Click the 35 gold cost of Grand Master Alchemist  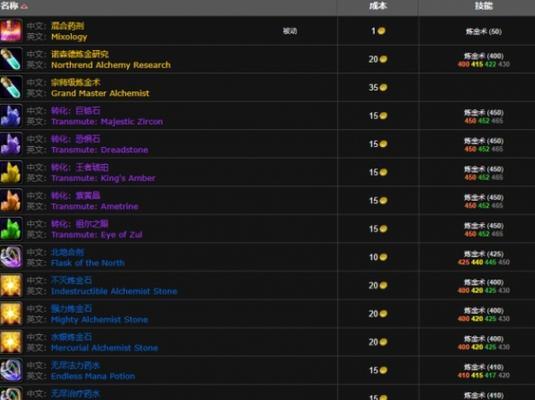coord(378,87)
